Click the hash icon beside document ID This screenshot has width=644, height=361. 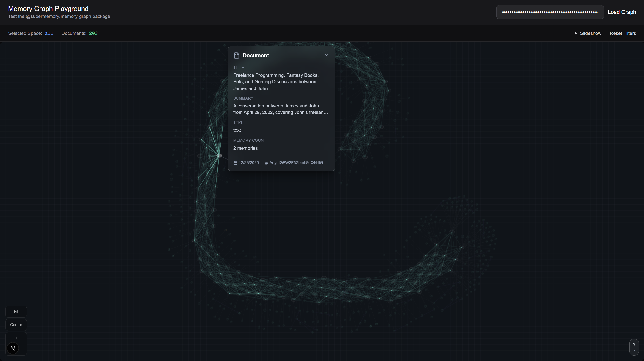tap(266, 163)
